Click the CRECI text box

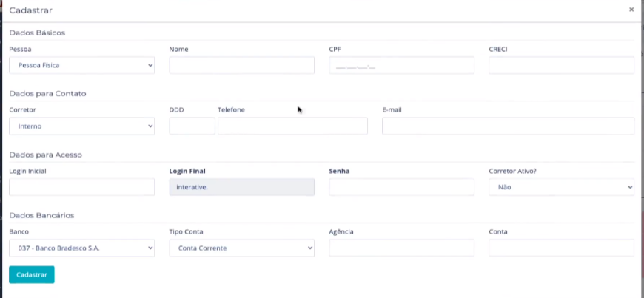561,65
